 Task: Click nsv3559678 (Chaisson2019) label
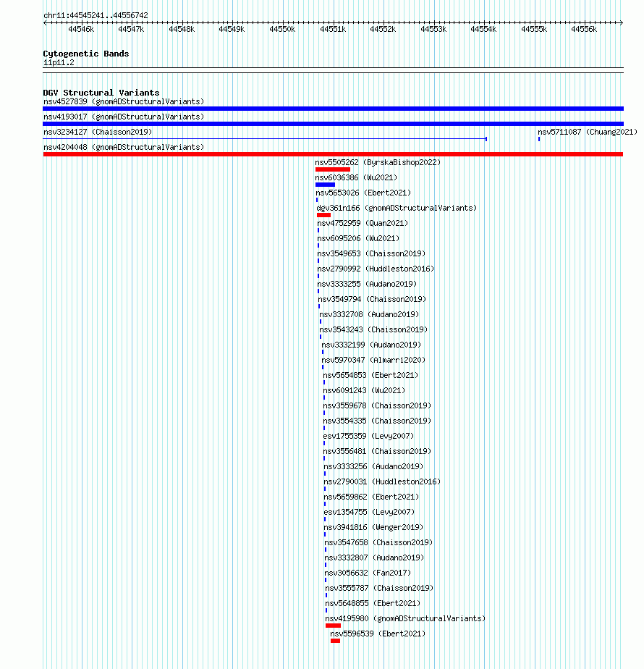377,405
